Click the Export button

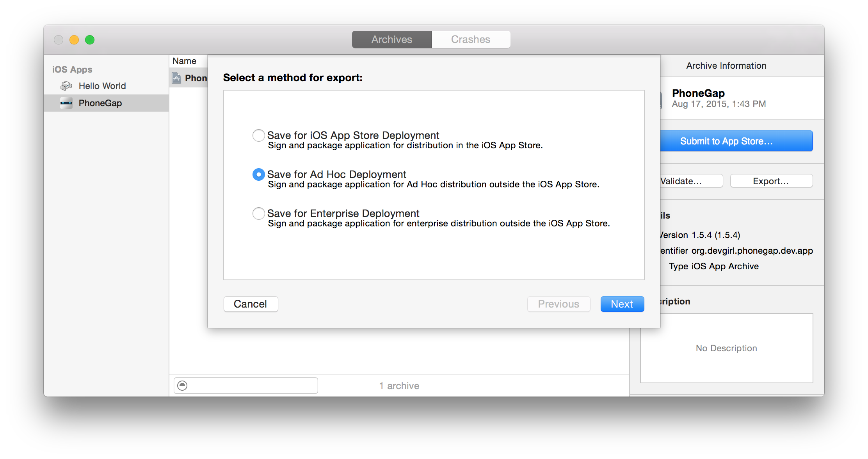(771, 181)
